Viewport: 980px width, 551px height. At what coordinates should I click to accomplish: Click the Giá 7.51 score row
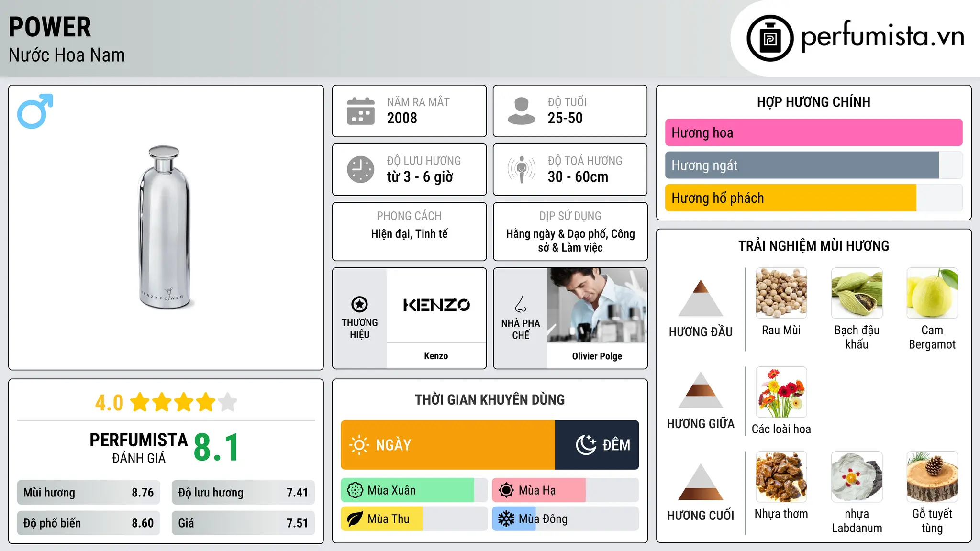243,523
